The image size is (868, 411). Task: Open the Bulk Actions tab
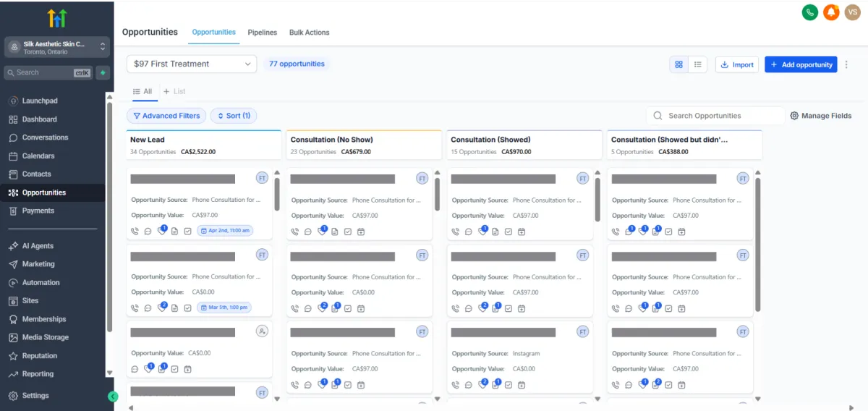coord(309,33)
